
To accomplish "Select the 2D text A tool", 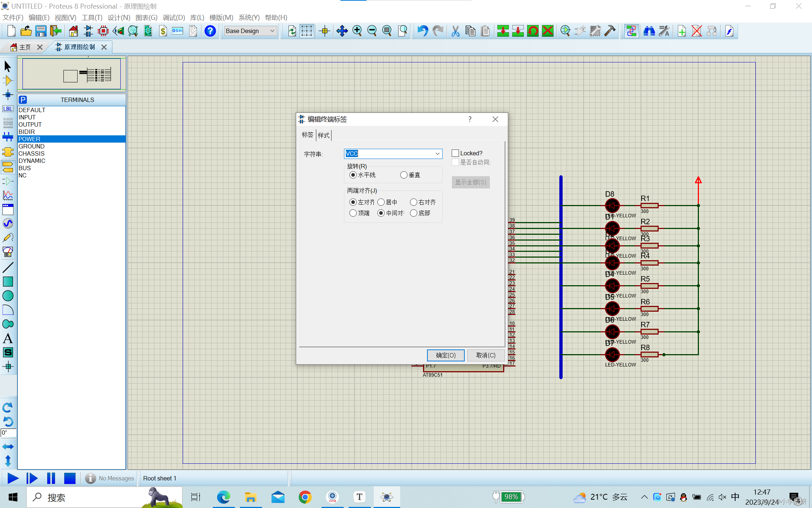I will (8, 338).
